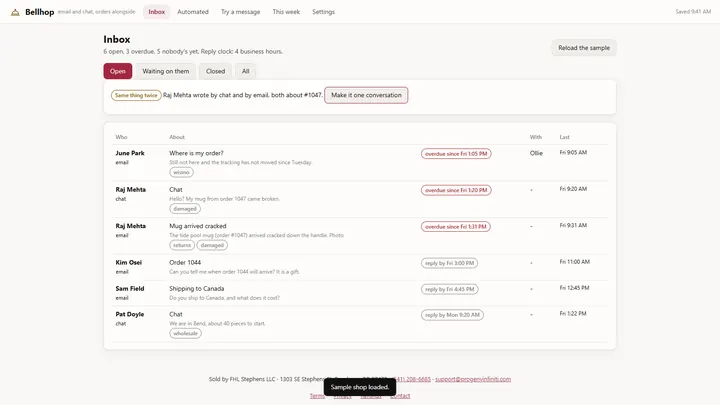The height and width of the screenshot is (405, 720).
Task: Click reply by Mon 9:20 AM badge
Action: pyautogui.click(x=452, y=315)
